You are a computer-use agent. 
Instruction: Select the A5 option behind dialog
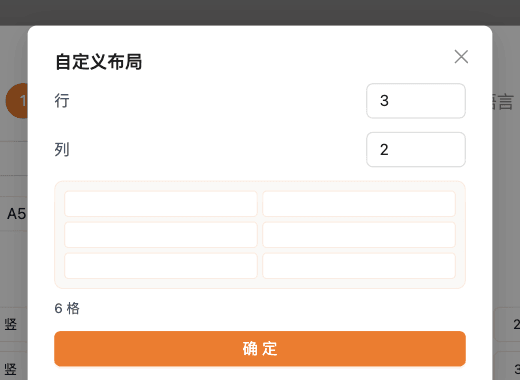point(17,214)
